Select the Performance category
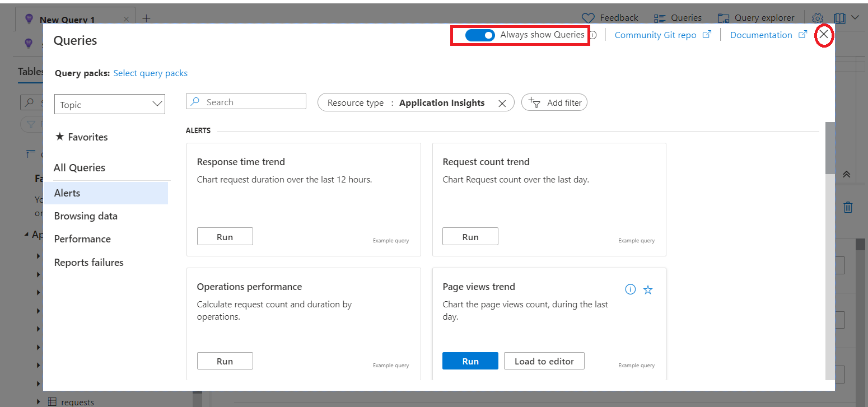The height and width of the screenshot is (407, 868). [x=82, y=239]
